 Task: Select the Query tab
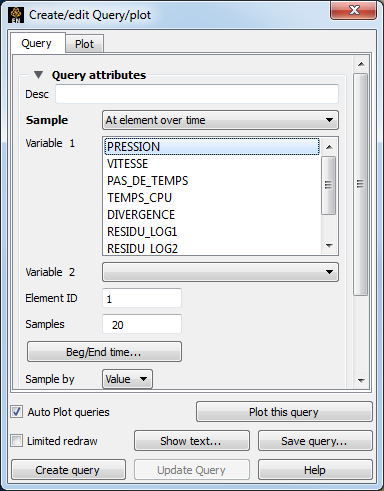point(37,43)
